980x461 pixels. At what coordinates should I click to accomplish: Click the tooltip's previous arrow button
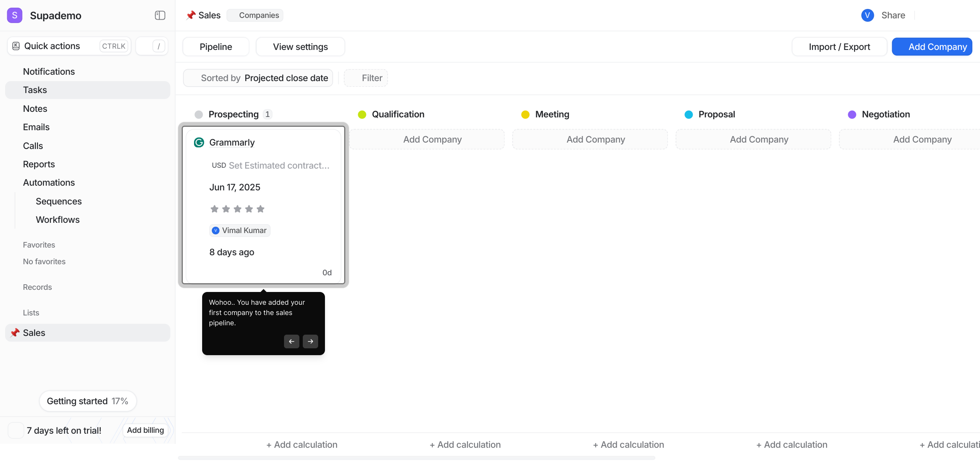tap(292, 341)
